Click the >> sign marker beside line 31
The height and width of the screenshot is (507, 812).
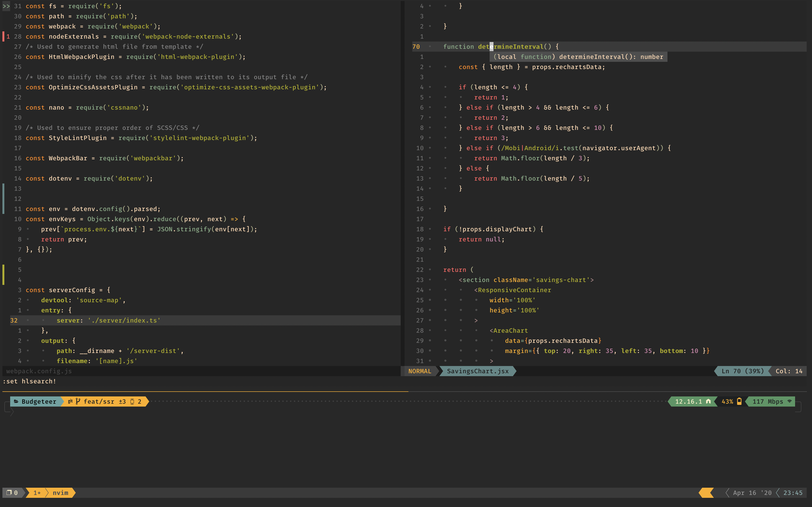coord(6,6)
